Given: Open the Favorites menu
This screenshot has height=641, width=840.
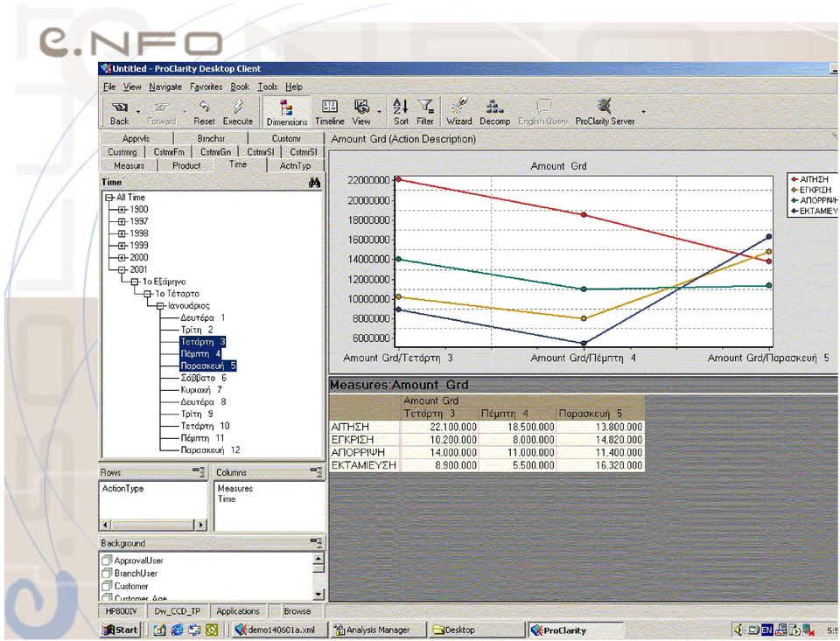Looking at the screenshot, I should 206,87.
